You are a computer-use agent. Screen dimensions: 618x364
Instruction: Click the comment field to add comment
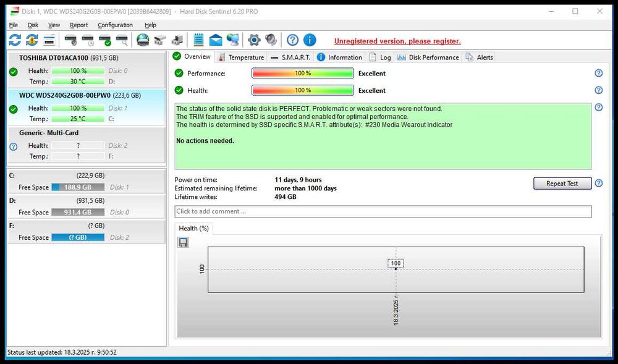coord(383,211)
